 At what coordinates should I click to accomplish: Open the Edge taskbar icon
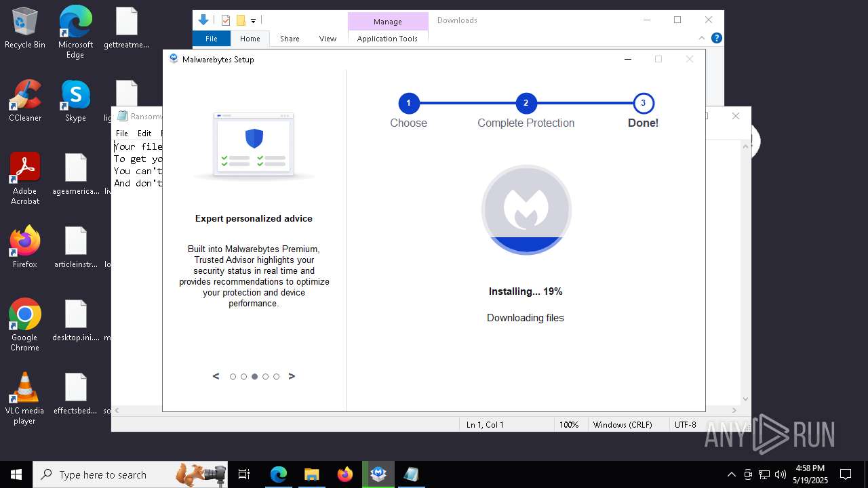click(x=279, y=474)
